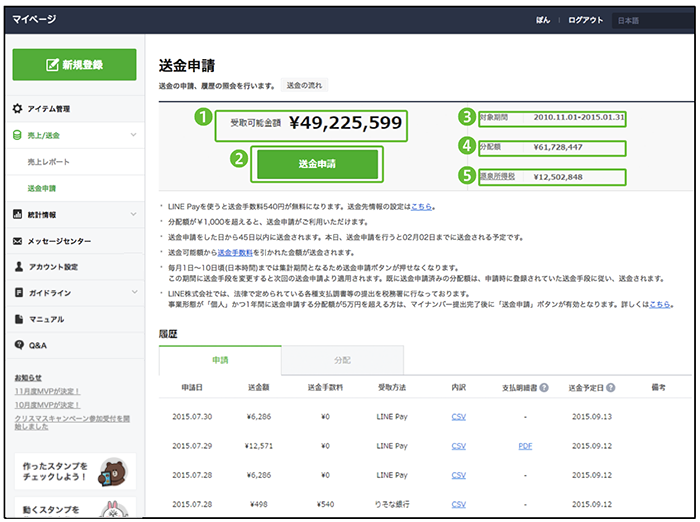Click the file icon beside マニュアル
This screenshot has height=522, width=700.
tap(19, 319)
